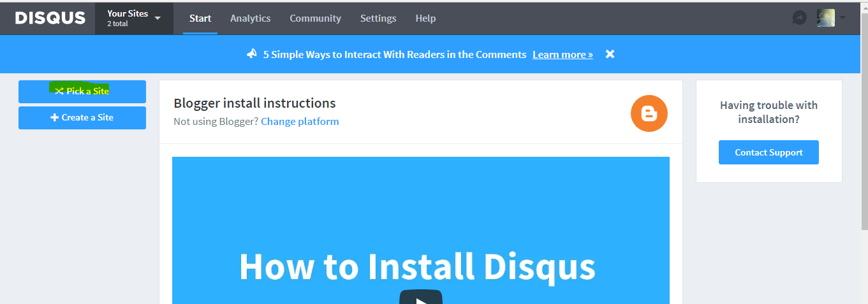Click the DISQUS logo

(50, 18)
